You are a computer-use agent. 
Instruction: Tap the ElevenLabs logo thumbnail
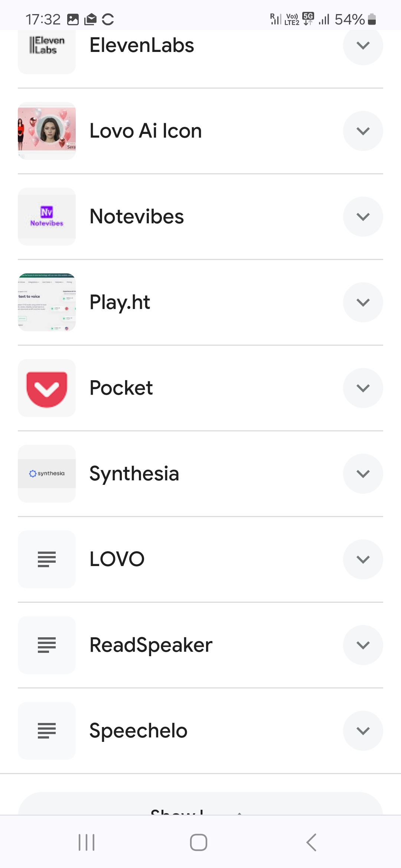47,47
